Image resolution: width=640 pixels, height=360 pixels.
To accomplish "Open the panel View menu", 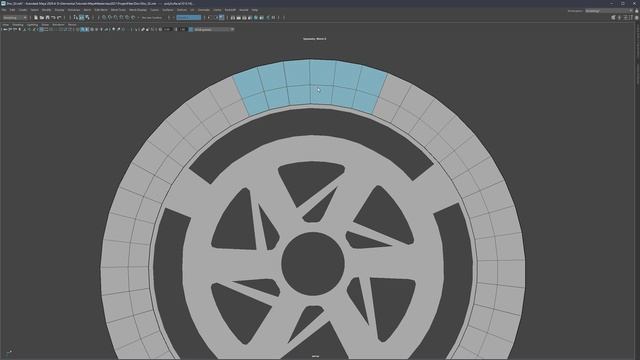I will coord(6,24).
